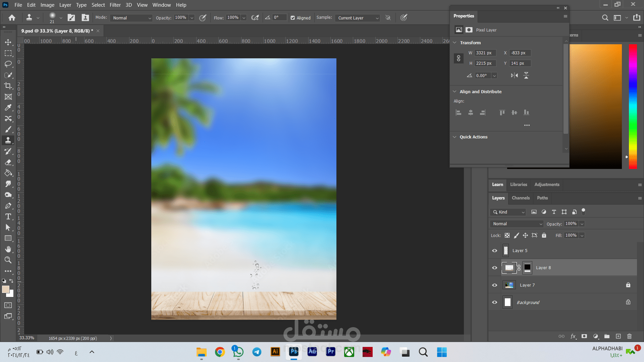Select the Rectangle shape tool
This screenshot has width=644, height=362.
tap(8, 238)
